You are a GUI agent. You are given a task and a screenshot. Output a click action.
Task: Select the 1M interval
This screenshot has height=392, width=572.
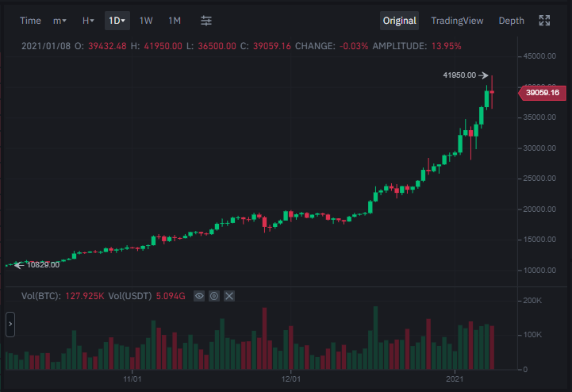tap(175, 21)
